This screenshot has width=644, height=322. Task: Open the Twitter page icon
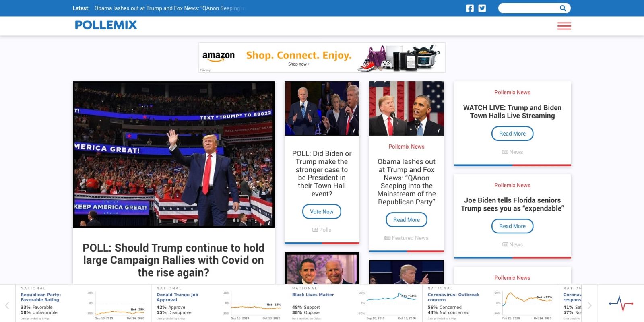pos(482,8)
